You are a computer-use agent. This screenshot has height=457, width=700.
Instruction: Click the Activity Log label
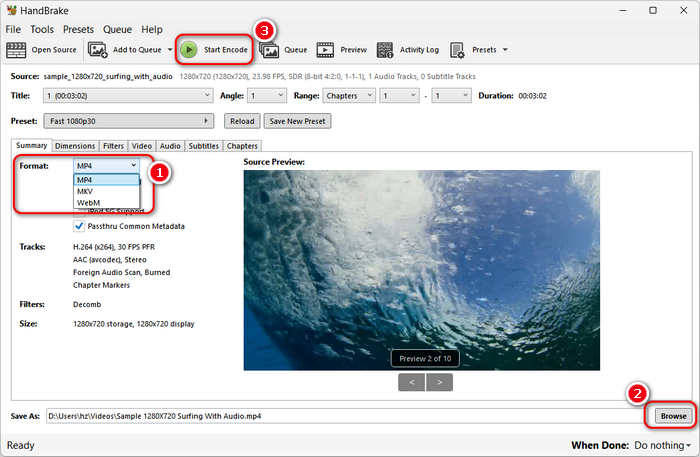(419, 50)
